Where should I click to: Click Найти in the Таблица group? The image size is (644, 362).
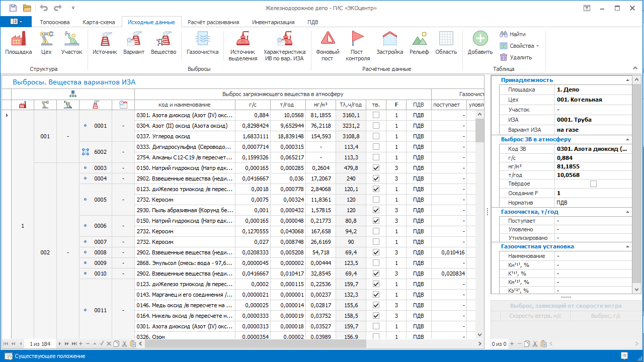pos(513,34)
